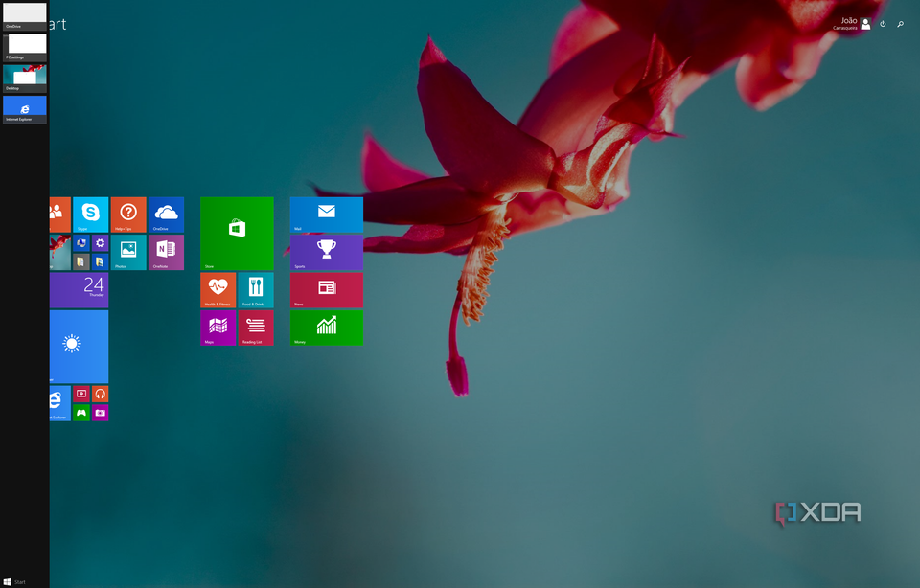The width and height of the screenshot is (920, 588).
Task: Open the News tile
Action: (x=326, y=289)
